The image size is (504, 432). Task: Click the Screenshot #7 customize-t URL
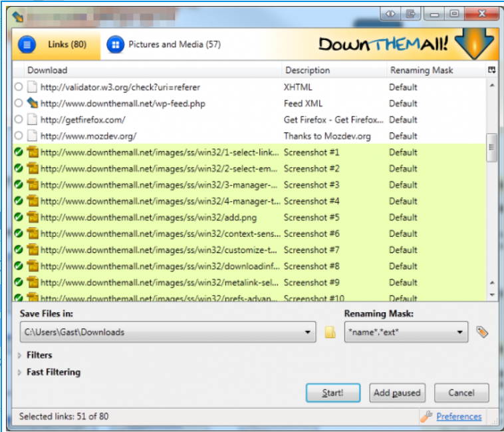tap(159, 250)
